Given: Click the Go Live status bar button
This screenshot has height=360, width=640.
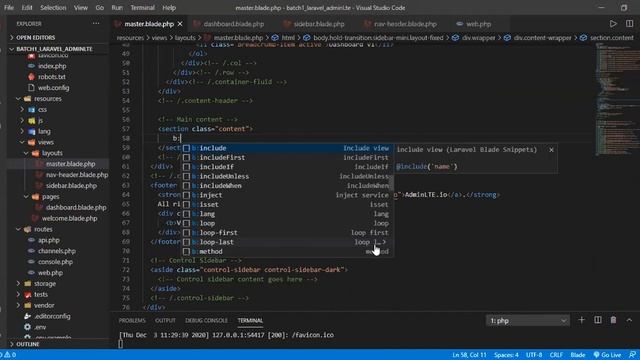Looking at the screenshot, I should pyautogui.click(x=607, y=355).
